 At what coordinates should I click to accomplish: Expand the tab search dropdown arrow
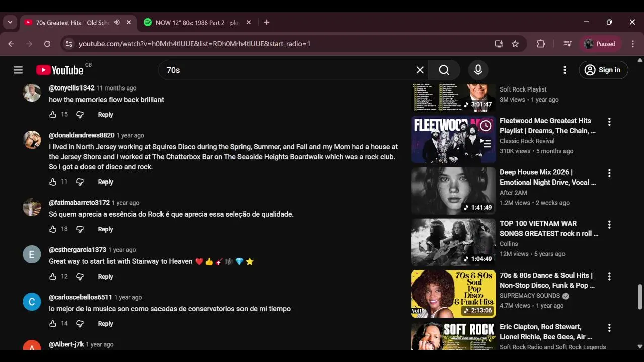tap(10, 23)
